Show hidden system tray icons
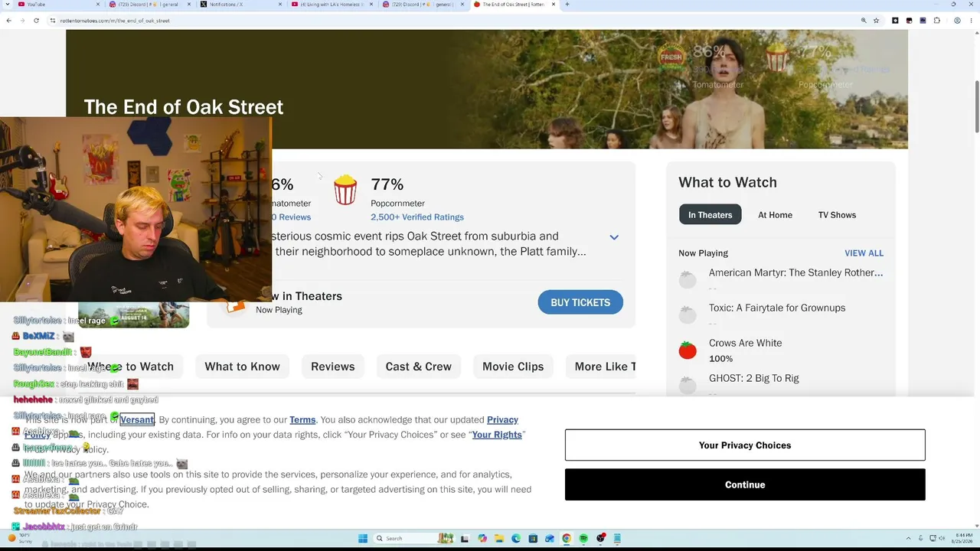The width and height of the screenshot is (980, 551). 910,538
